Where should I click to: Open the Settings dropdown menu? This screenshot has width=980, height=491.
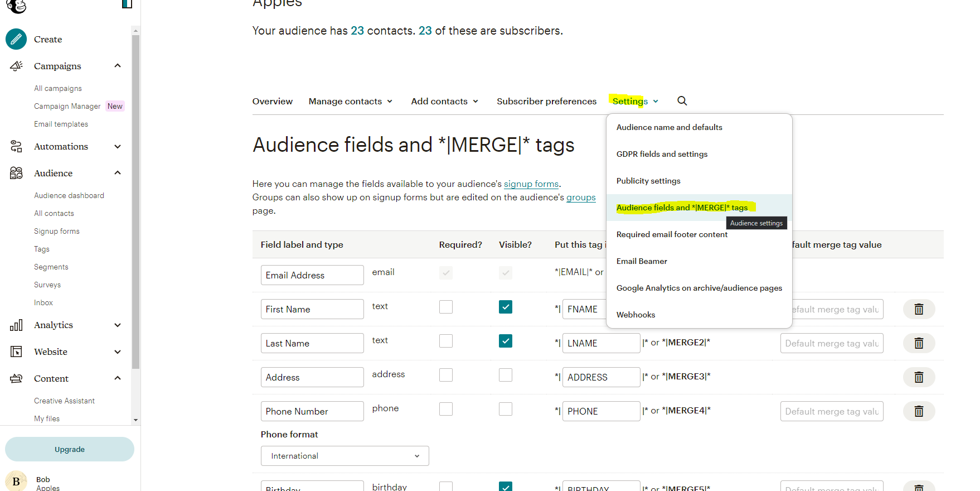tap(635, 101)
